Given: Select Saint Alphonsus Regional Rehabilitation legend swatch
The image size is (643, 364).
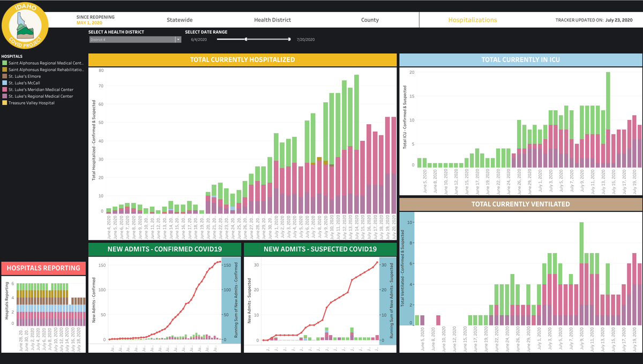Looking at the screenshot, I should click(4, 70).
